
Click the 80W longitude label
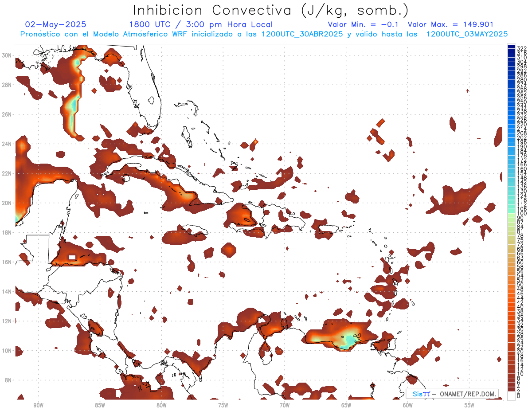(x=161, y=405)
